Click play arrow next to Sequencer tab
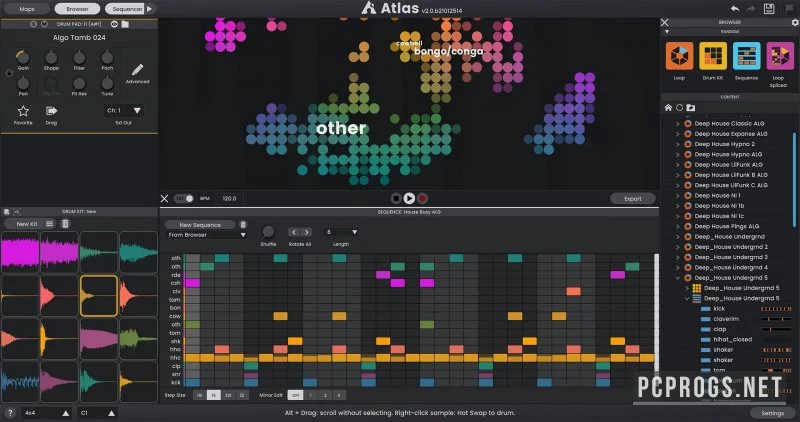Screen dimensions: 800x422 pos(149,9)
